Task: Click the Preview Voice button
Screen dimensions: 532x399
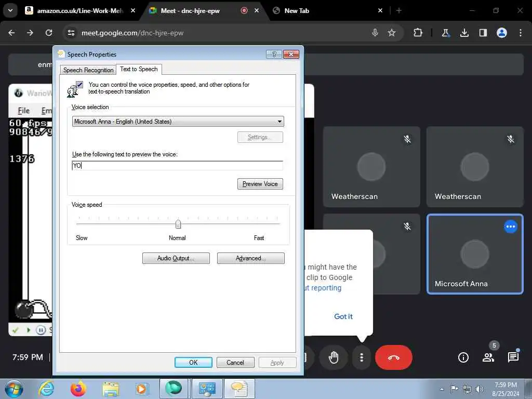Action: 260,184
